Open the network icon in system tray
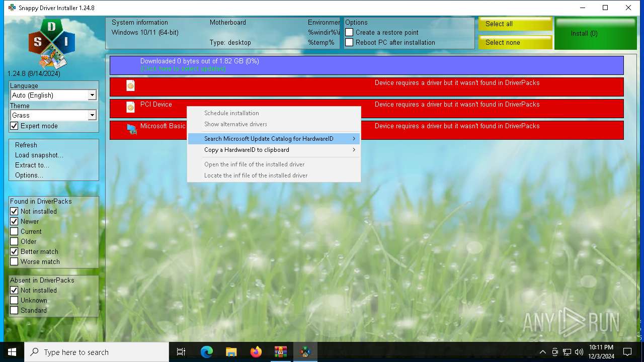 coord(567,352)
